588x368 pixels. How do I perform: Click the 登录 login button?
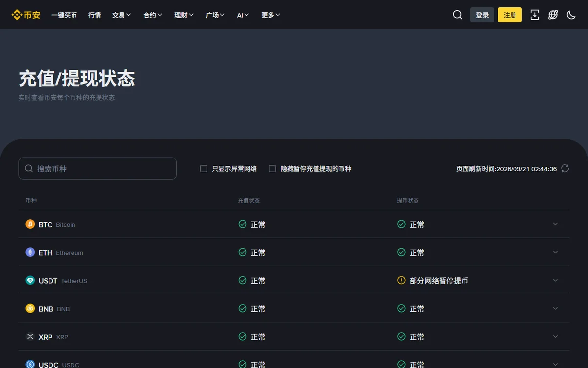tap(482, 15)
